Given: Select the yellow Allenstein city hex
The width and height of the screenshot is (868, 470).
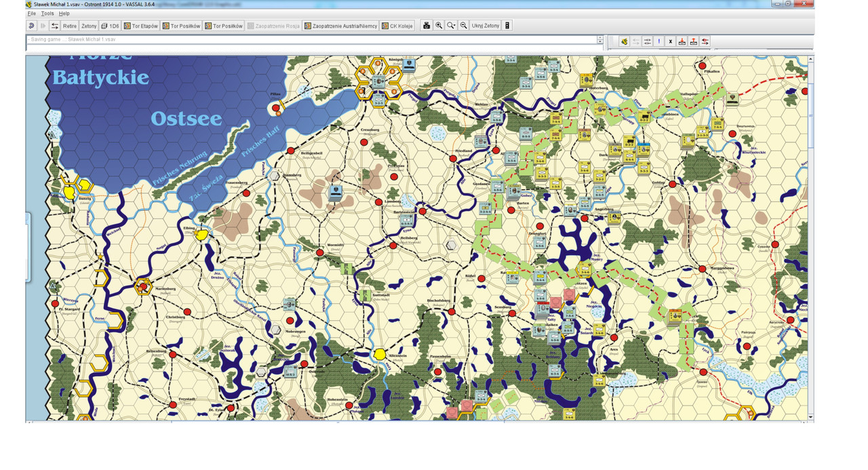Looking at the screenshot, I should click(x=380, y=354).
